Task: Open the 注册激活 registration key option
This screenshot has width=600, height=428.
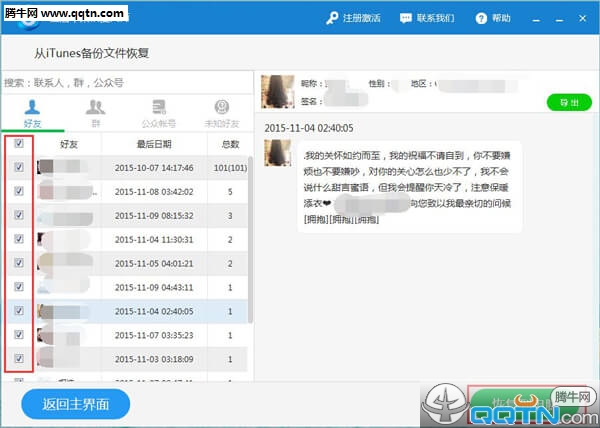Action: (x=353, y=18)
